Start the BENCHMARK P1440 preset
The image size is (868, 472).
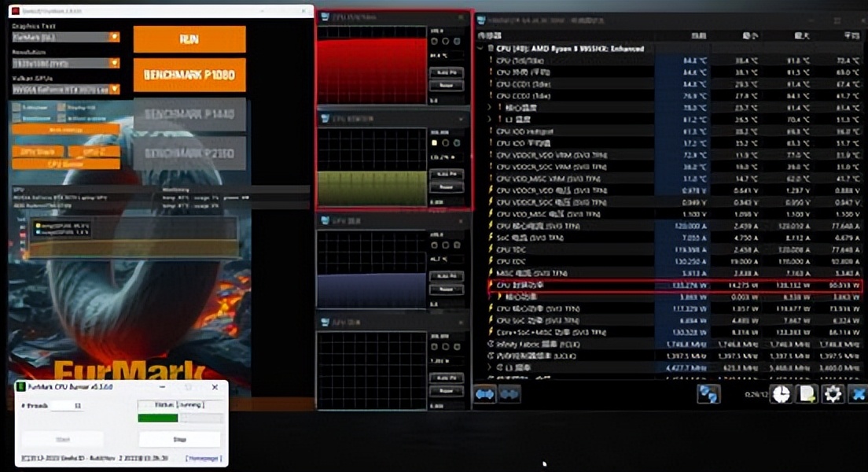(189, 114)
